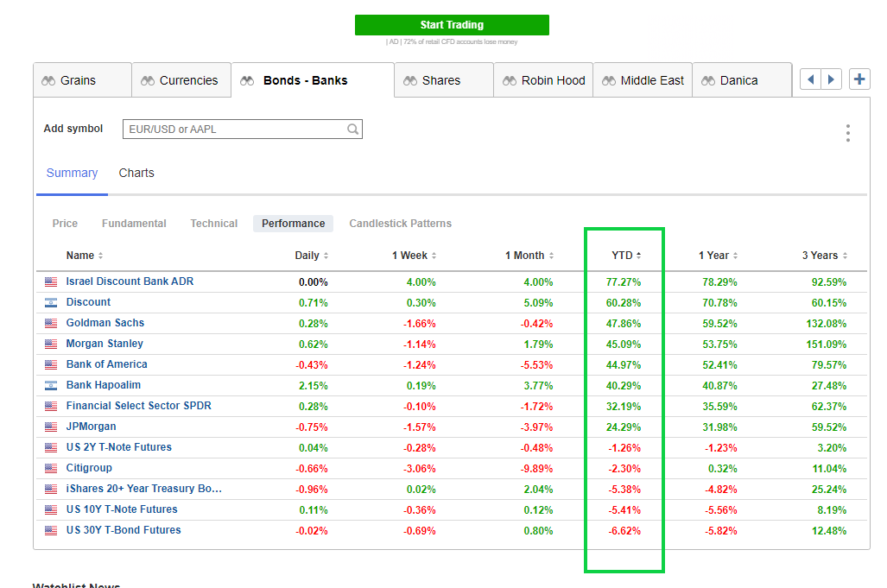Select the Performance data view
Viewport: 887px width, 588px height.
293,224
